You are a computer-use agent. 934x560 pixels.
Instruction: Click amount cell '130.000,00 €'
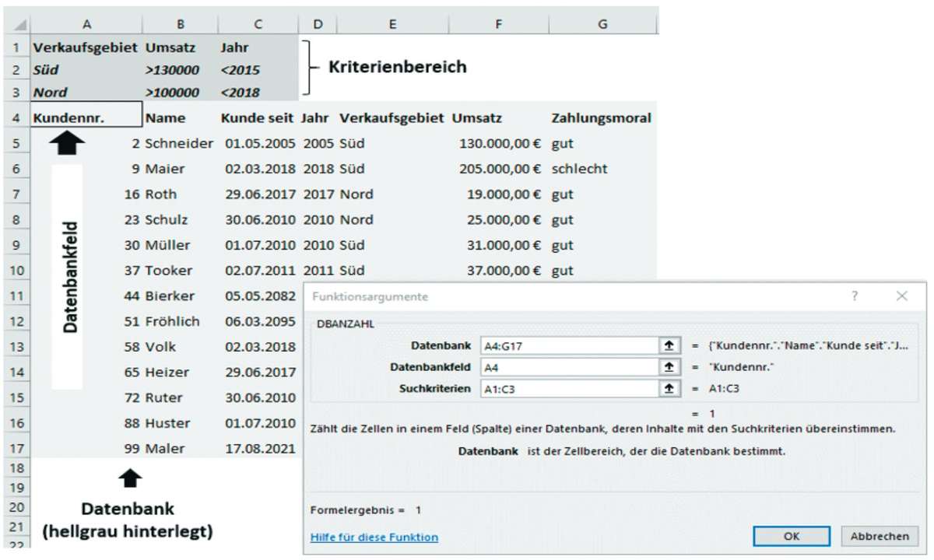[498, 144]
